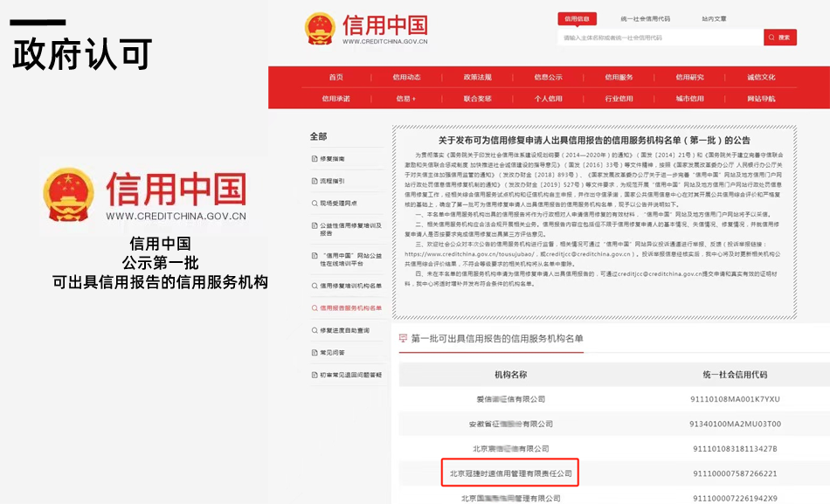Click the document icon beside 常见问答
The image size is (830, 504).
point(315,353)
